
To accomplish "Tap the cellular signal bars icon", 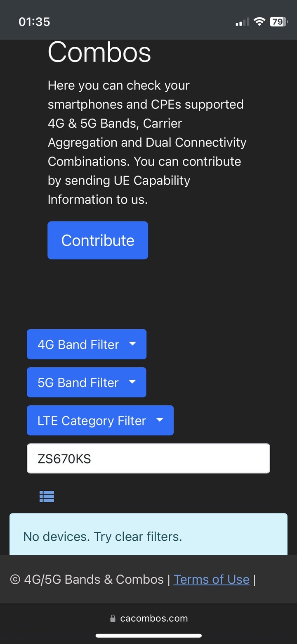I will pyautogui.click(x=242, y=22).
